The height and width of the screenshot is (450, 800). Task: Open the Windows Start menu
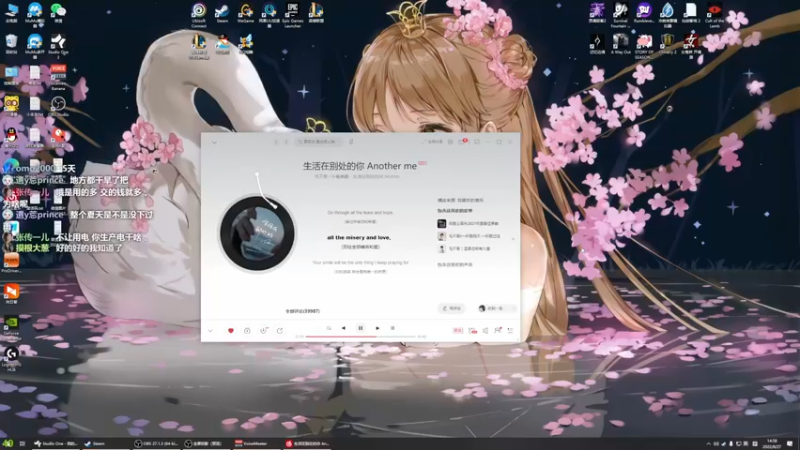7,444
